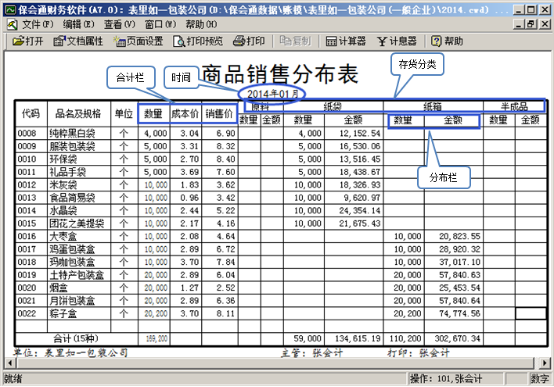Select the empty 半成品 金额 cell in row 0022
The width and height of the screenshot is (554, 387).
coord(531,313)
